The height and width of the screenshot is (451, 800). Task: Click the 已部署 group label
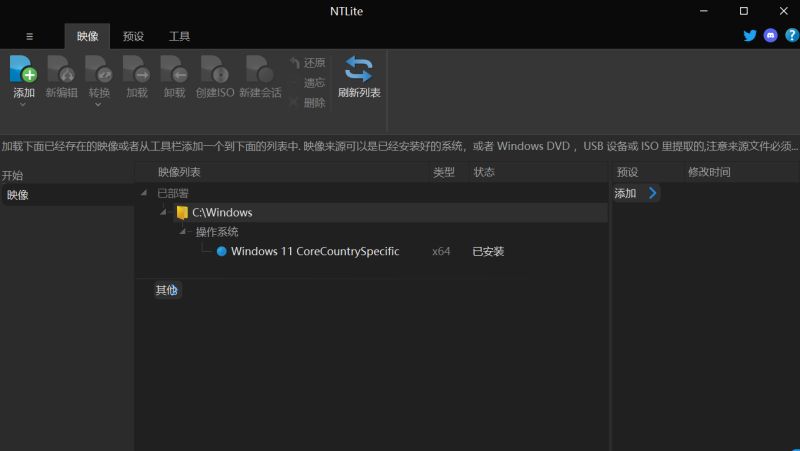point(173,193)
